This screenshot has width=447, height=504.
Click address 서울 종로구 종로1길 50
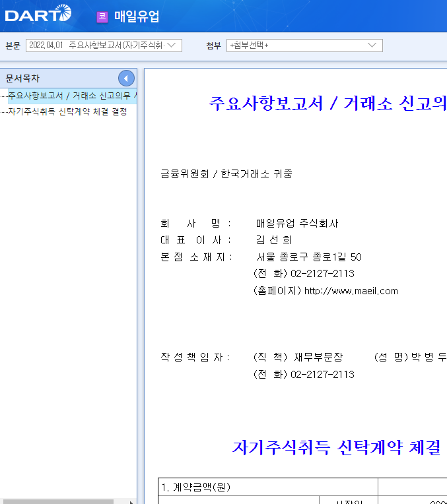308,257
